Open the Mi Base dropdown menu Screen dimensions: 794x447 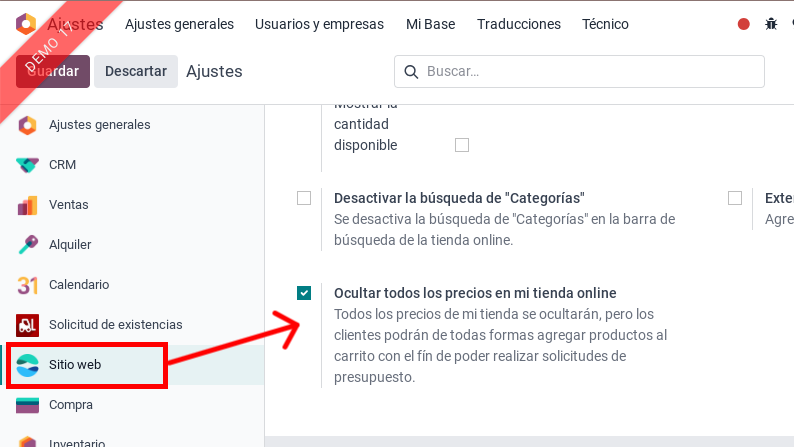click(430, 24)
